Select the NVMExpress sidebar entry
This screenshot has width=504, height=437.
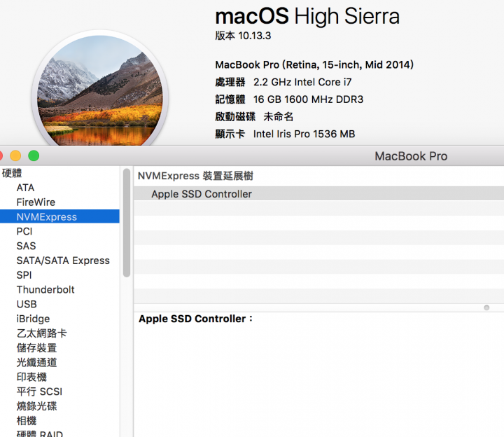pos(59,216)
